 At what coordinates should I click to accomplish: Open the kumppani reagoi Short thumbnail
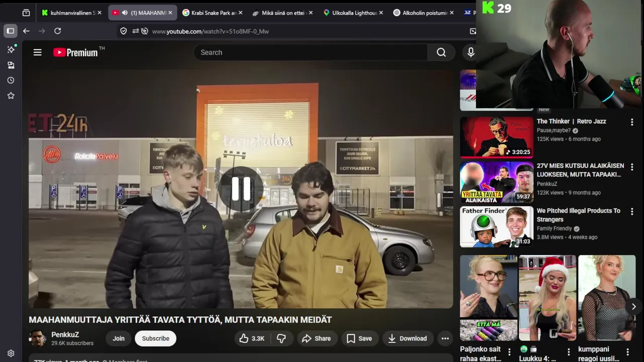tap(607, 298)
